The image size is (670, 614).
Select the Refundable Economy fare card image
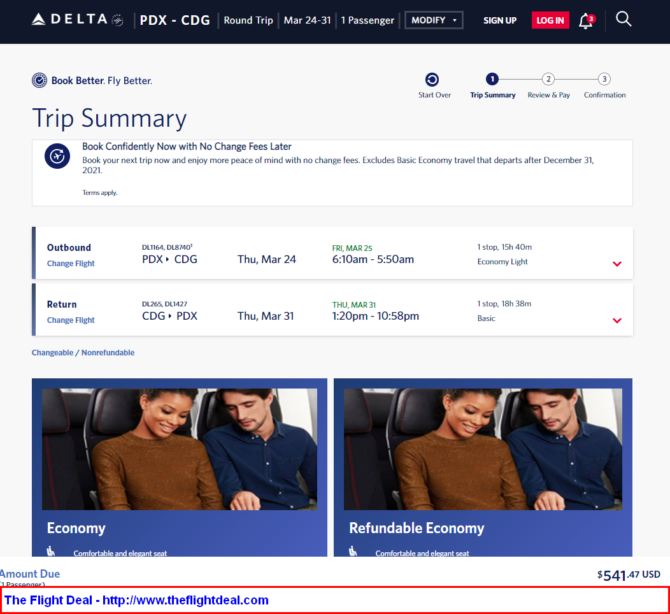[483, 449]
